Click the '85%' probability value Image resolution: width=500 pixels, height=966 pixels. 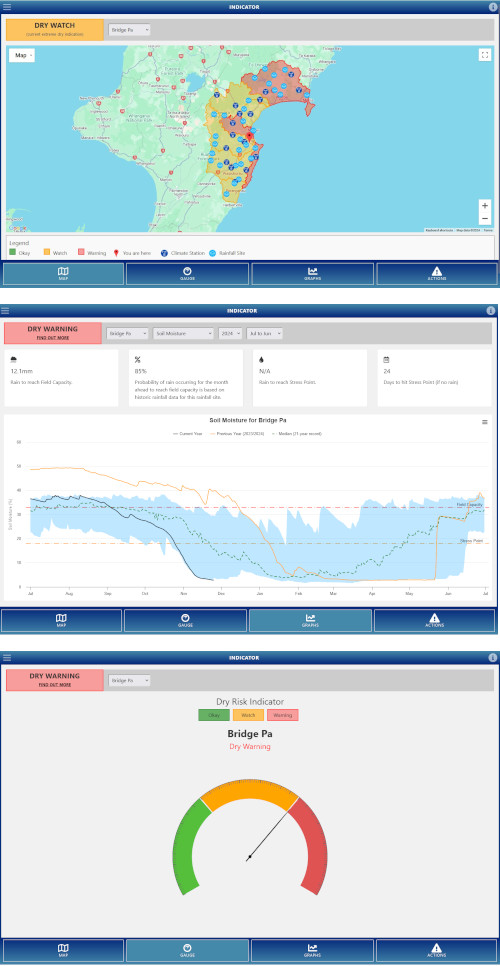tap(140, 372)
